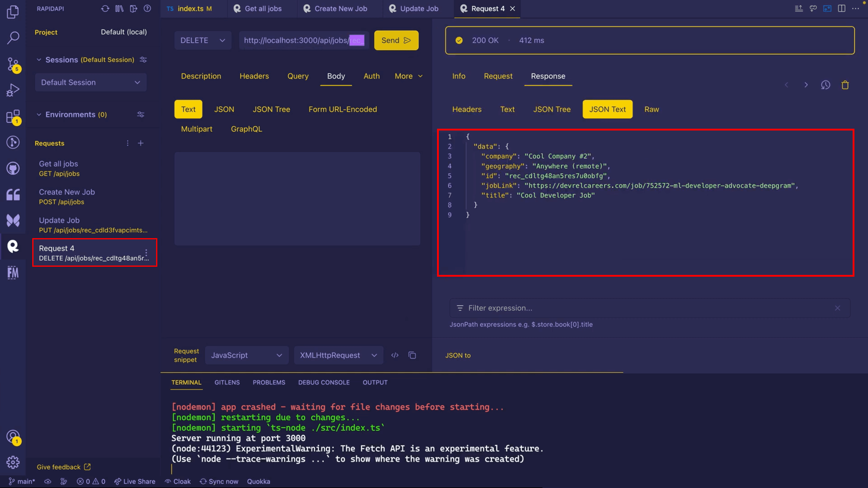Click the sync refresh icon in RapidAPI header

click(105, 8)
